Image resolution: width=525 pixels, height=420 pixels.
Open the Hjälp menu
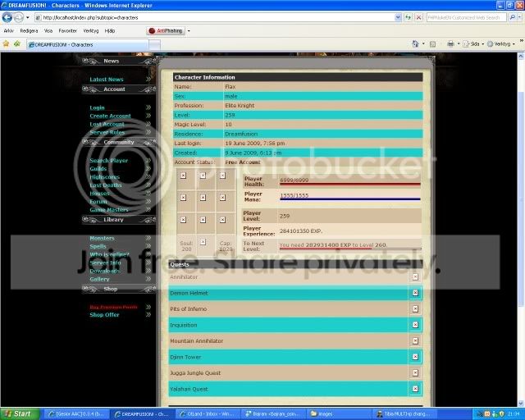pyautogui.click(x=110, y=31)
